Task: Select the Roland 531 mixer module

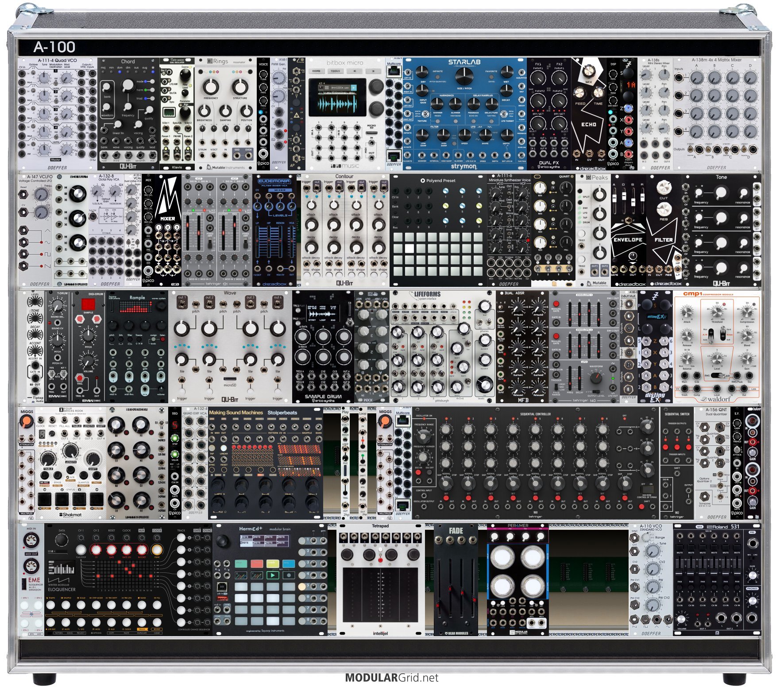Action: pos(717,579)
